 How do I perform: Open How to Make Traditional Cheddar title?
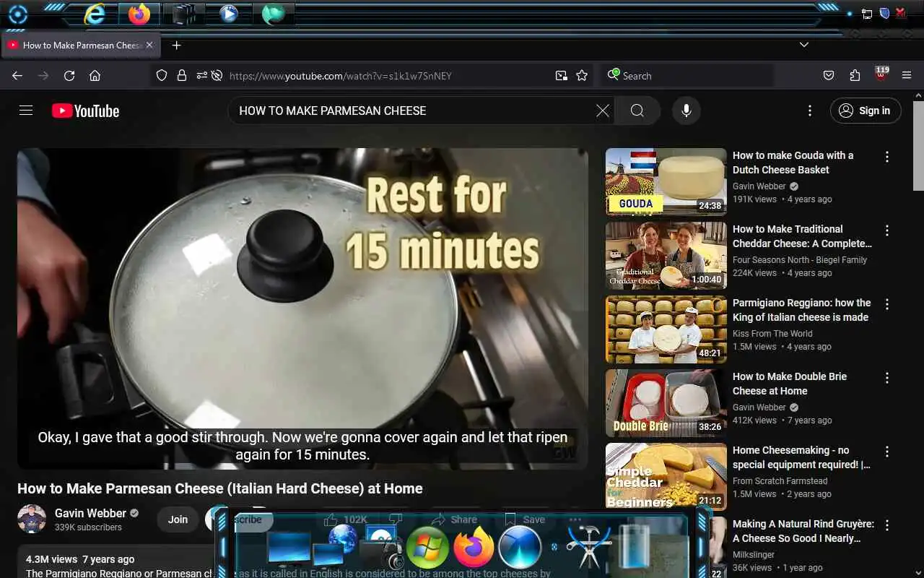(x=802, y=236)
